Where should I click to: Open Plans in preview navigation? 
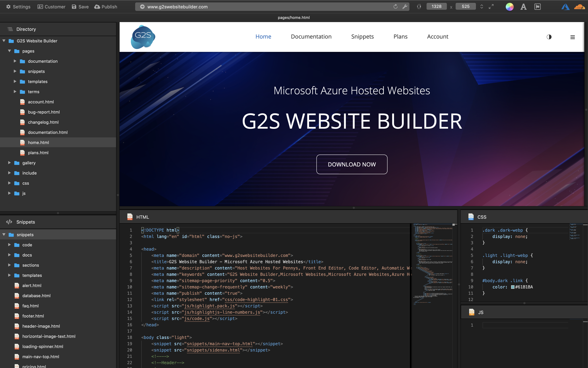point(400,36)
